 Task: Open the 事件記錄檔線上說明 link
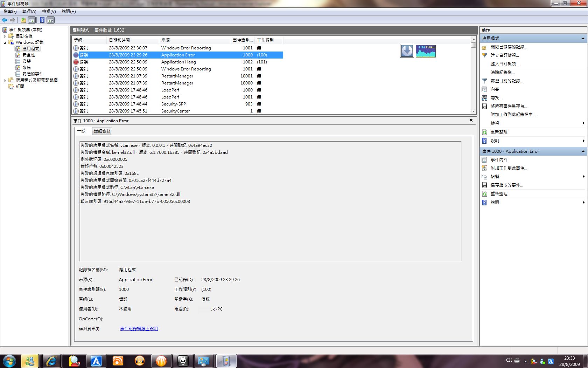(139, 329)
